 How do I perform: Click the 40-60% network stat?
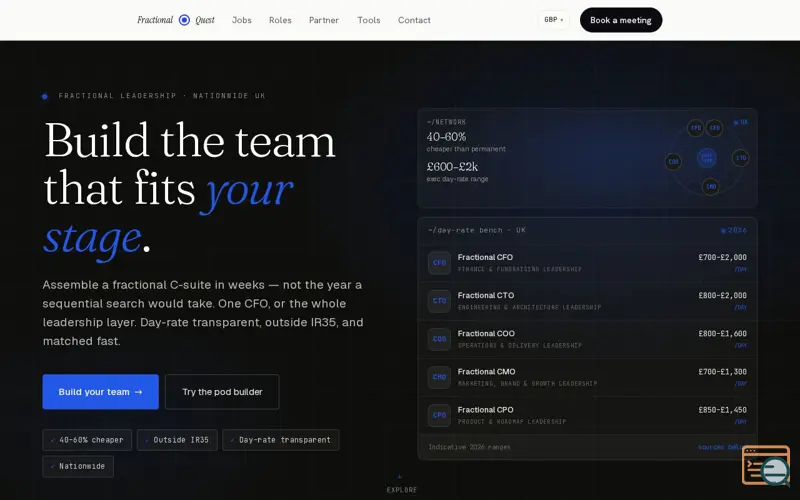click(x=446, y=137)
